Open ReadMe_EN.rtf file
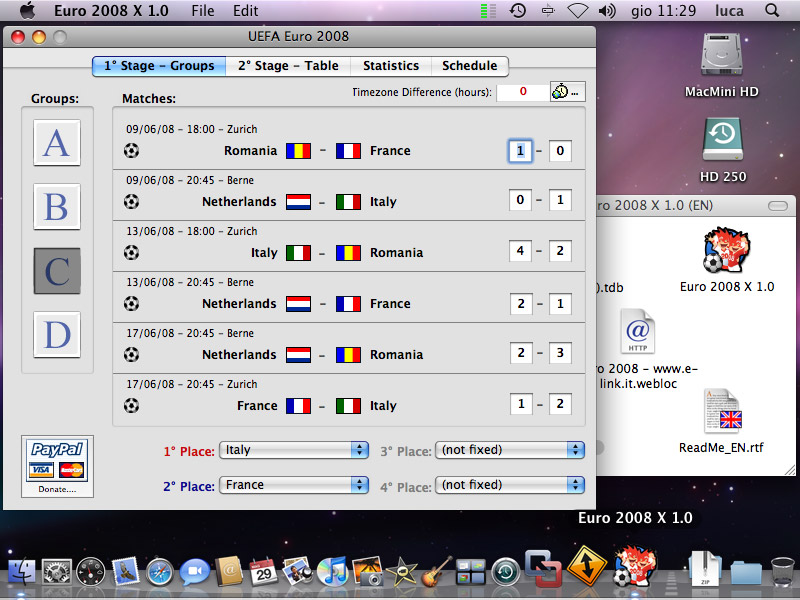800x600 pixels. 721,415
